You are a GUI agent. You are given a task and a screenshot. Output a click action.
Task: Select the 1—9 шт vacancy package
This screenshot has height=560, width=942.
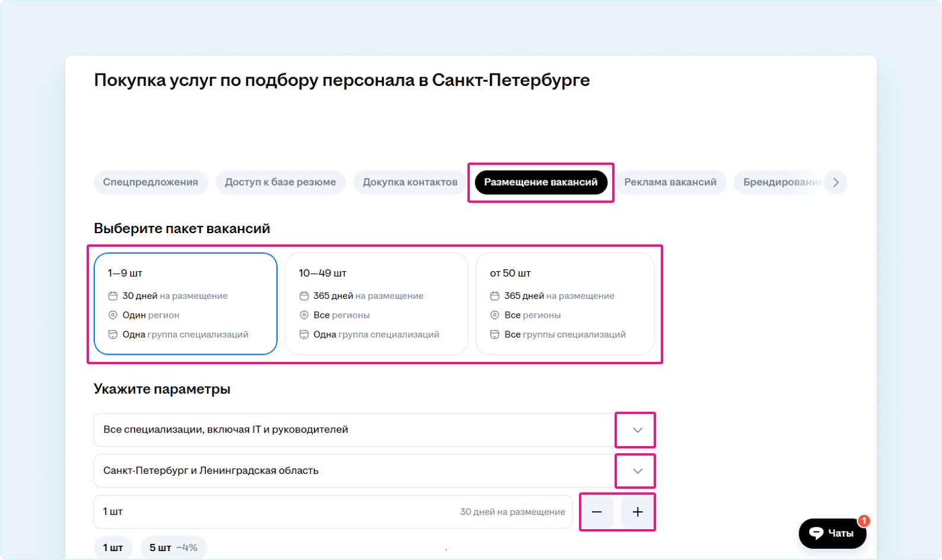(x=185, y=304)
